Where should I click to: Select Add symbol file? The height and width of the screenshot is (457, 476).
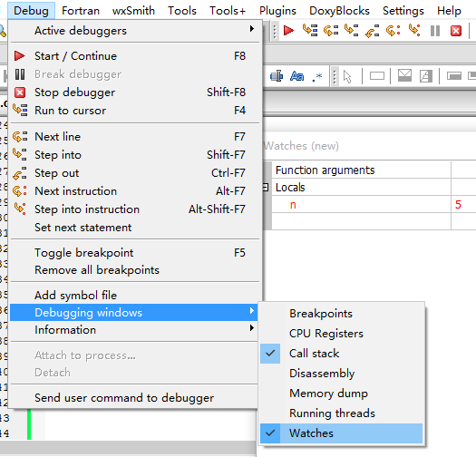click(x=135, y=296)
